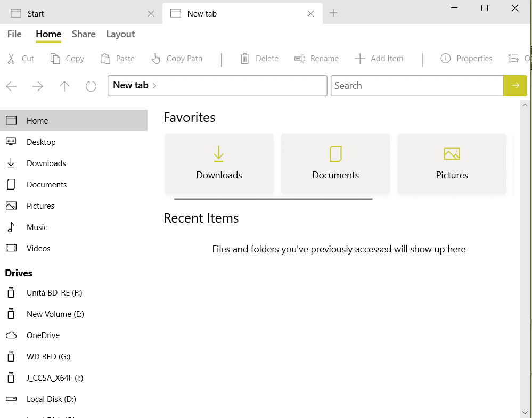Open the File menu
532x418 pixels.
click(x=14, y=34)
